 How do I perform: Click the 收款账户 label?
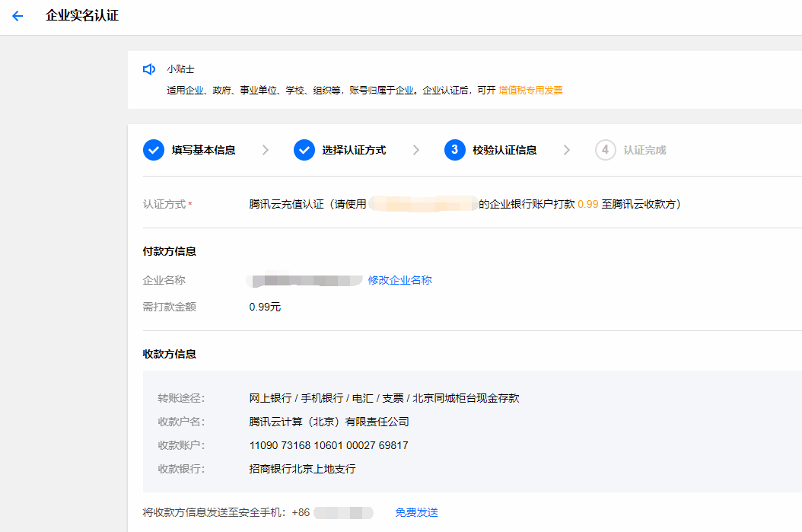pyautogui.click(x=181, y=445)
